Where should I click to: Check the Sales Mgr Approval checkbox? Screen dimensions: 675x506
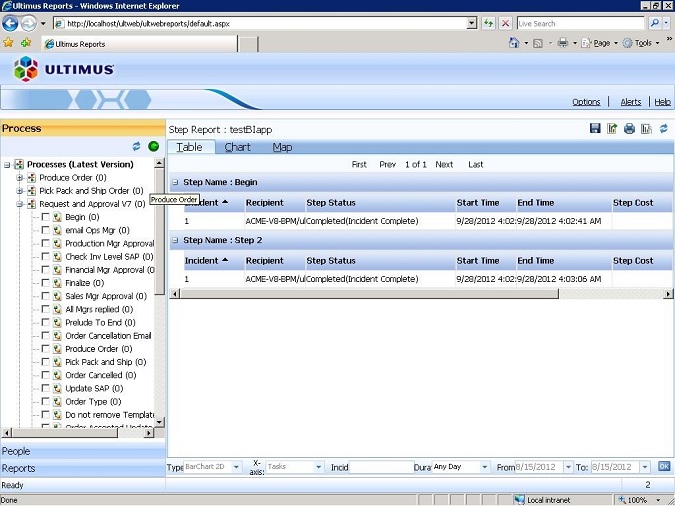coord(45,296)
